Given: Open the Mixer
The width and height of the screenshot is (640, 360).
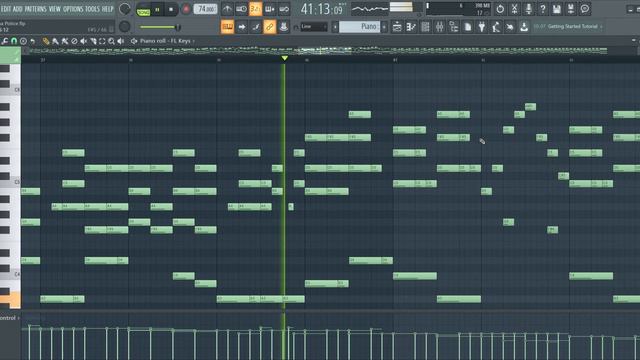Looking at the screenshot, I should tap(439, 27).
